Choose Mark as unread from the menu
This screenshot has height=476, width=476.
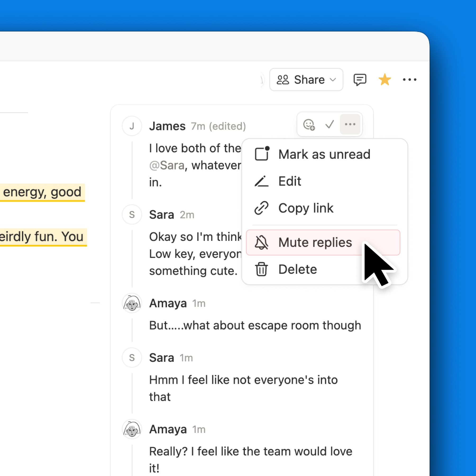324,154
